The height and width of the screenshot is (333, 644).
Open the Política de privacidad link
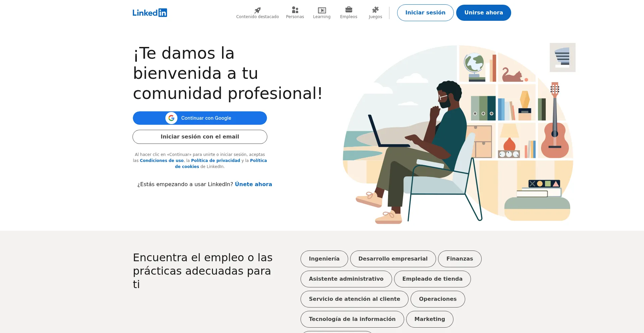pyautogui.click(x=215, y=161)
